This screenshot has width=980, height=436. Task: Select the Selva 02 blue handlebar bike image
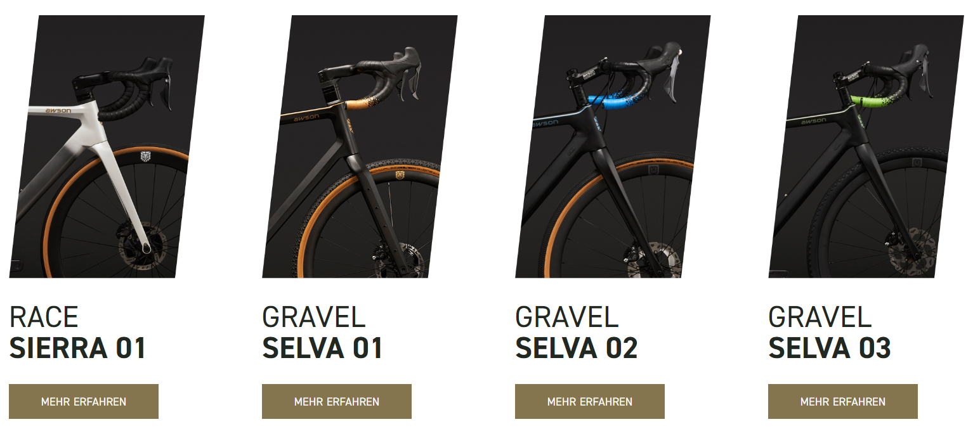(x=613, y=146)
